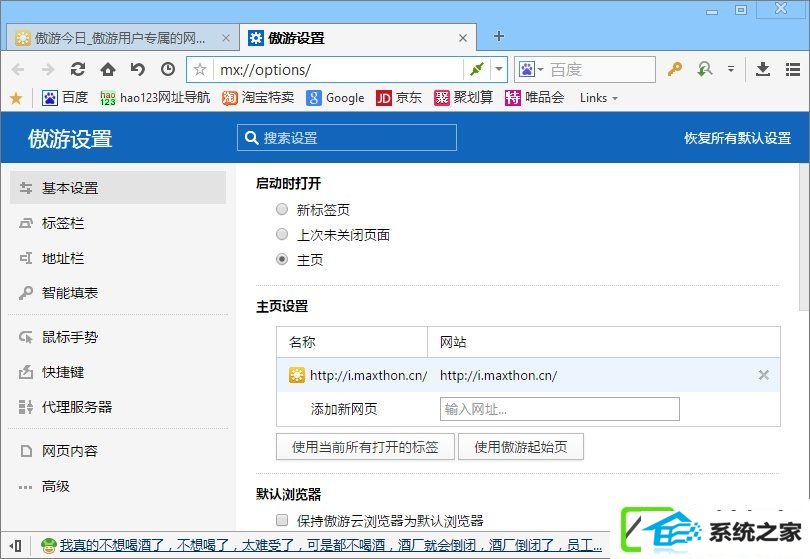Check 保持傲游云浏览器为默认浏览器 checkbox

[x=282, y=520]
